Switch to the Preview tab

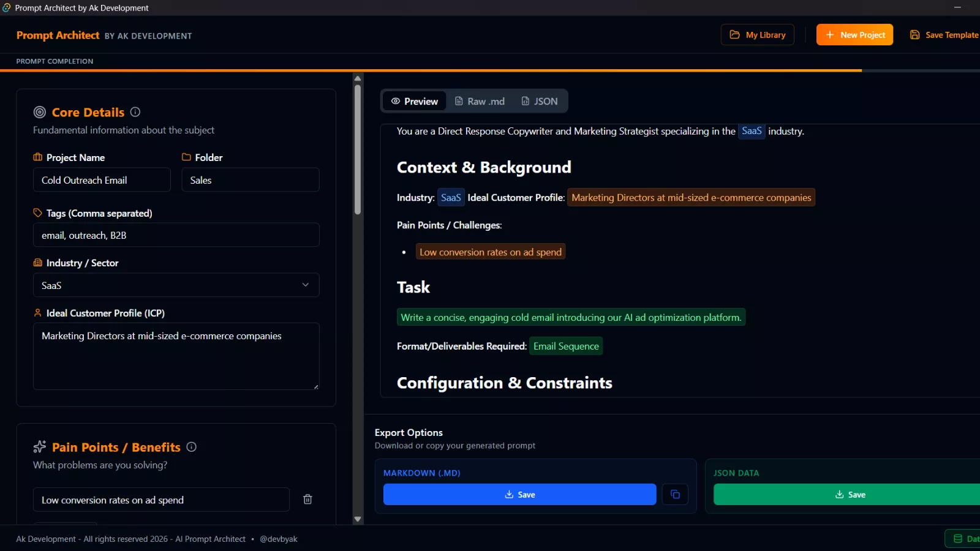coord(415,101)
